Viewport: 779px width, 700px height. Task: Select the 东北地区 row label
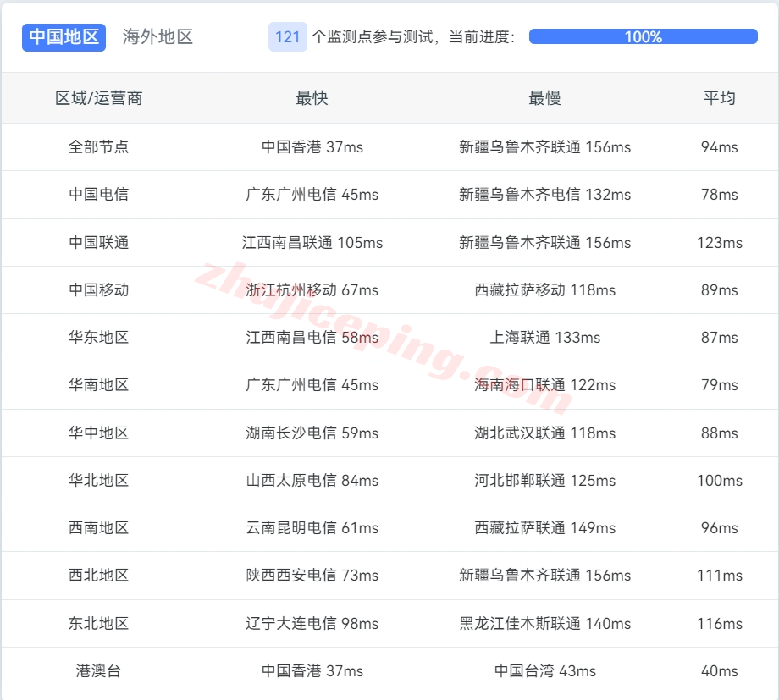99,623
